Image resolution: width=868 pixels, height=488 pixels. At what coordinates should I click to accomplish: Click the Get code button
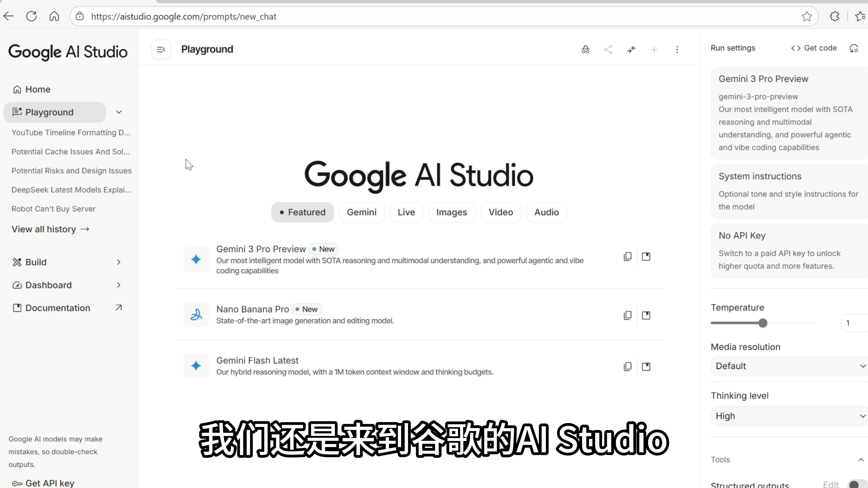814,48
